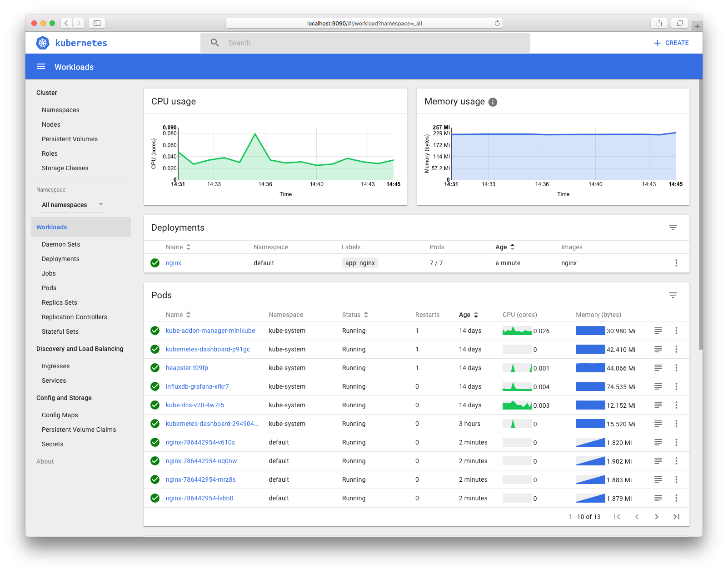728x573 pixels.
Task: Go to last page of pods
Action: point(676,517)
